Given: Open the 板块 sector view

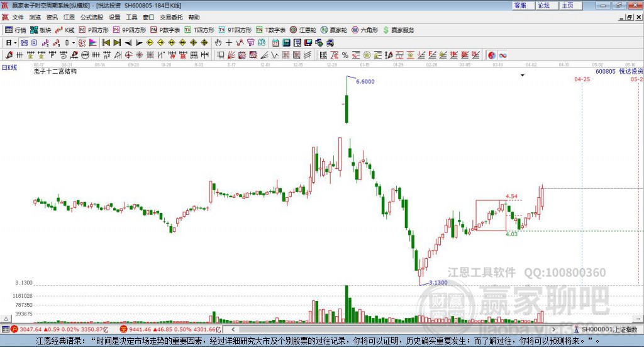Looking at the screenshot, I should pyautogui.click(x=40, y=30).
